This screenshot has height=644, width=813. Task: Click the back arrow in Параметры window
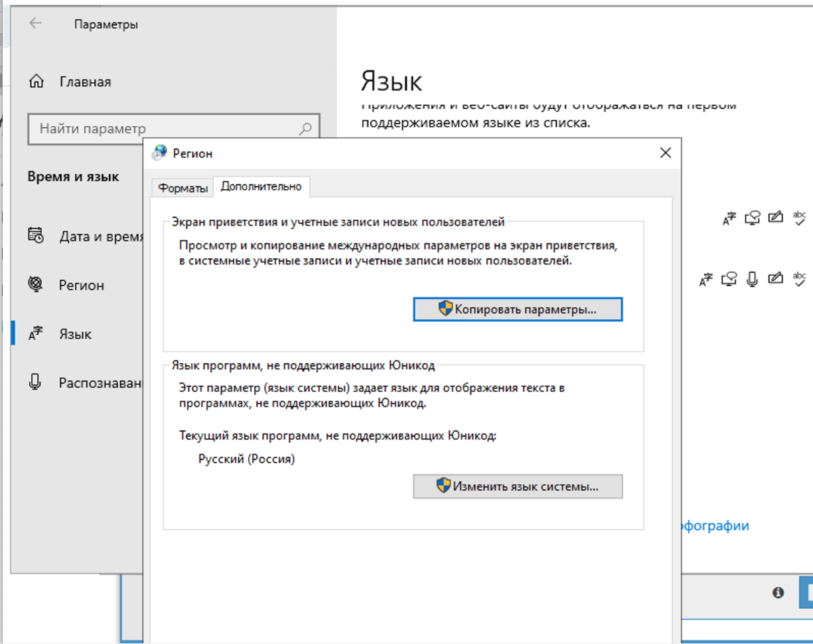point(35,23)
